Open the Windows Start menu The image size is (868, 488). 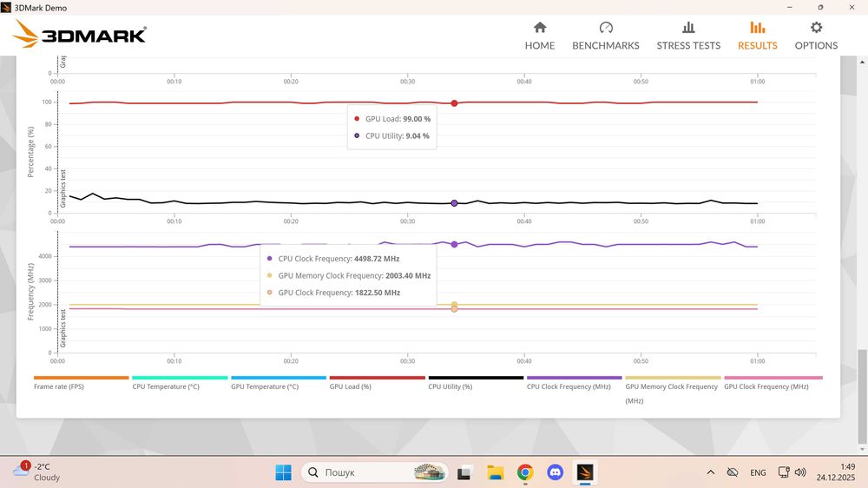pos(284,472)
